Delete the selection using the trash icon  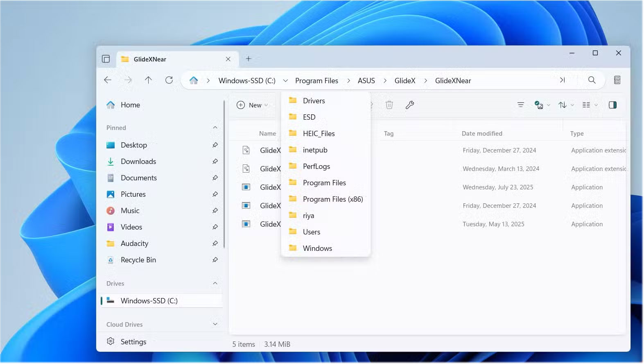click(x=389, y=105)
